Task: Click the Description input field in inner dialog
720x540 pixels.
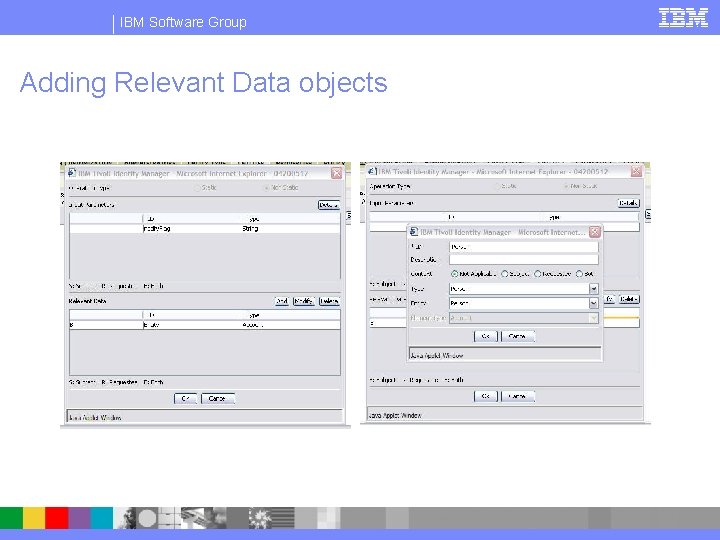Action: pyautogui.click(x=523, y=259)
